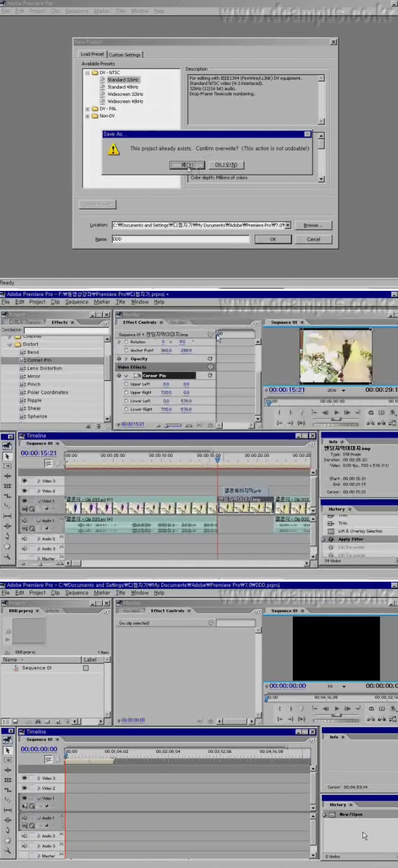
Task: Tick the Label checkbox beside Sequence 01
Action: (x=86, y=668)
